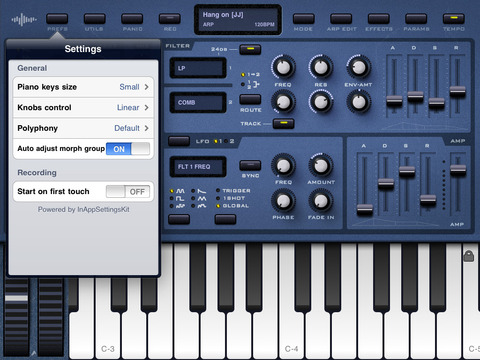This screenshot has height=360, width=480.
Task: Select the square LFO waveform
Action: point(177,199)
